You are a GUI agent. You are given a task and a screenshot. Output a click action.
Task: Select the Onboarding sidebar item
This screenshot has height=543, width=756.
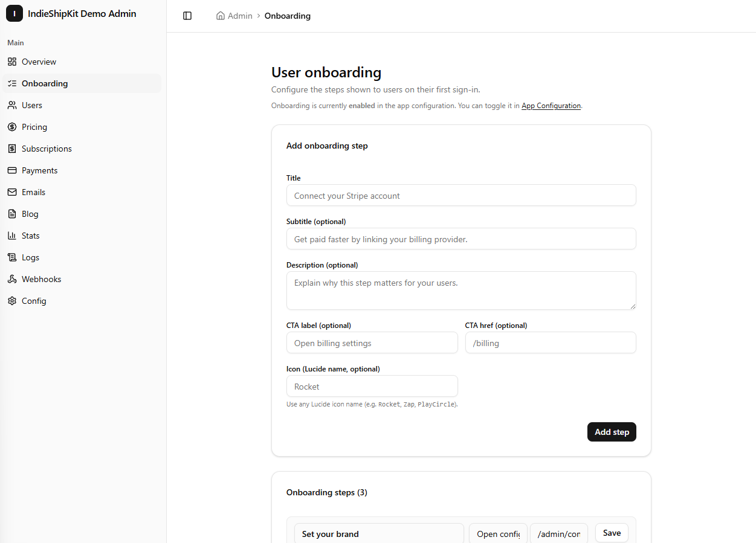tap(82, 83)
